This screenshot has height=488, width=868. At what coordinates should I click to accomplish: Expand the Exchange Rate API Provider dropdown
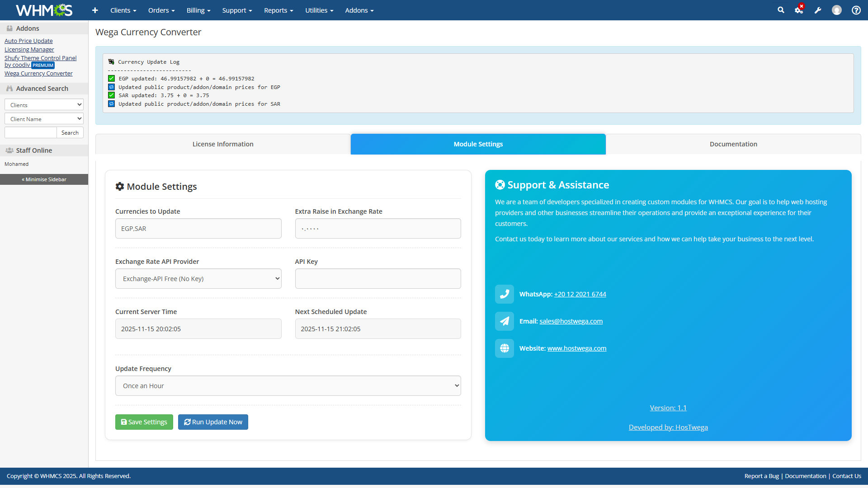pos(198,279)
